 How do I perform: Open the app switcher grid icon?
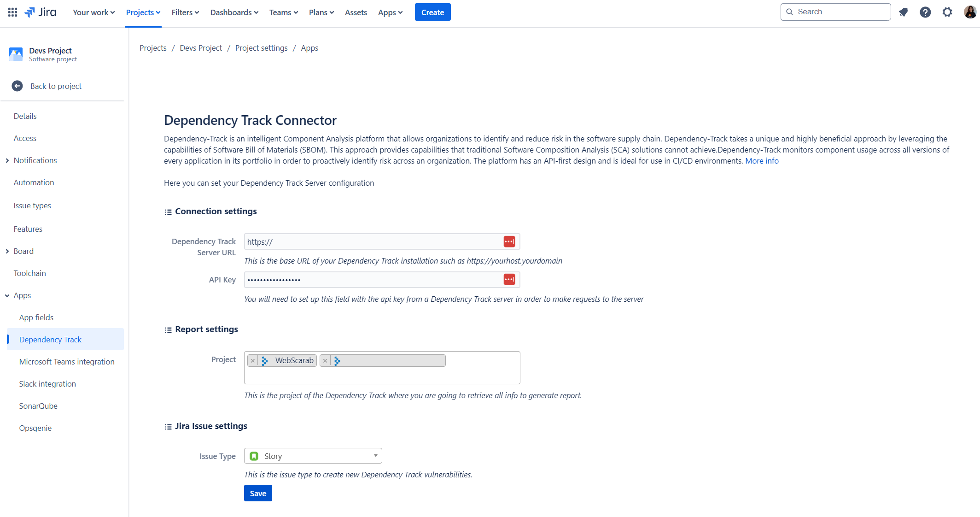12,12
